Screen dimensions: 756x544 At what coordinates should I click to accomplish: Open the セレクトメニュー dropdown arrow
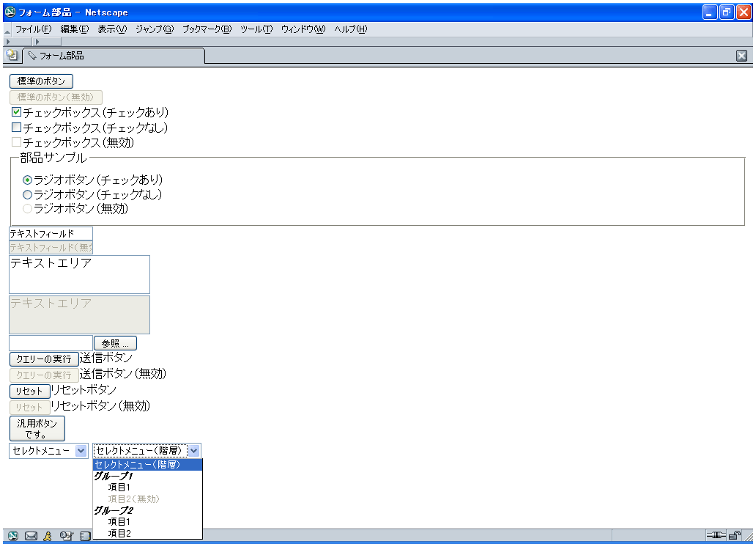tap(81, 451)
